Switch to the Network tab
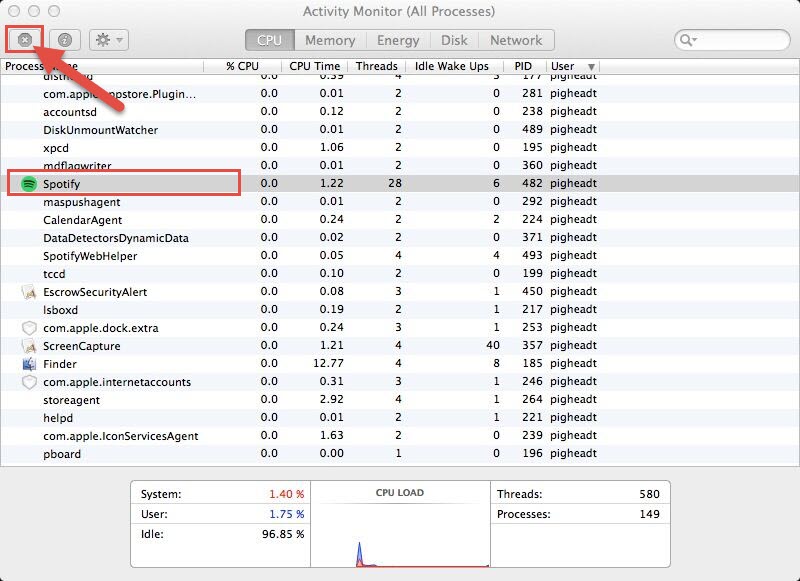800x581 pixels. [x=516, y=40]
